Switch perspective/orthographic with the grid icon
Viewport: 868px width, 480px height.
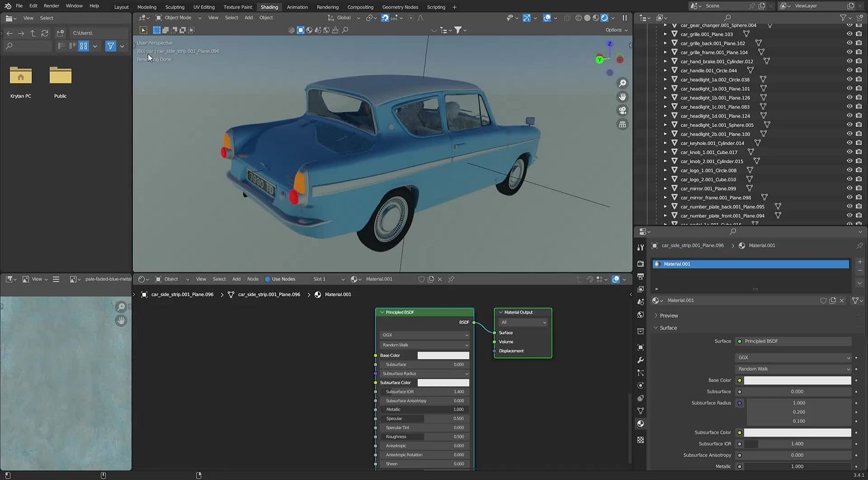click(x=622, y=124)
